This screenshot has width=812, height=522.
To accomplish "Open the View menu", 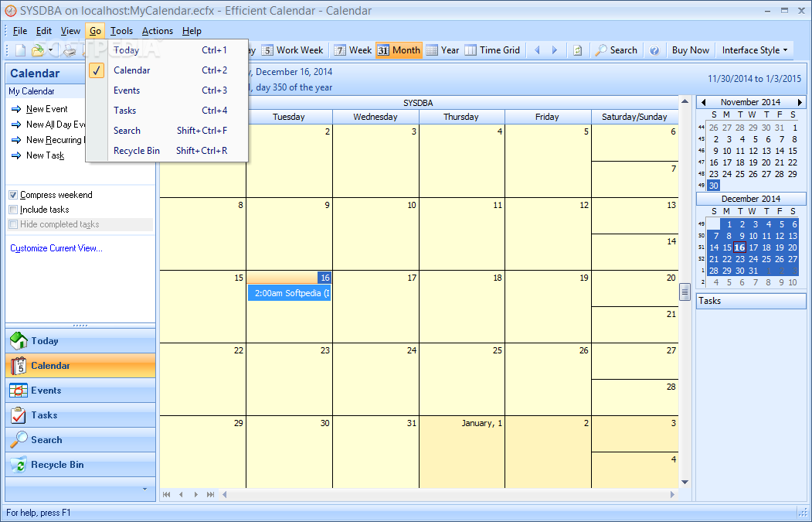I will click(70, 31).
